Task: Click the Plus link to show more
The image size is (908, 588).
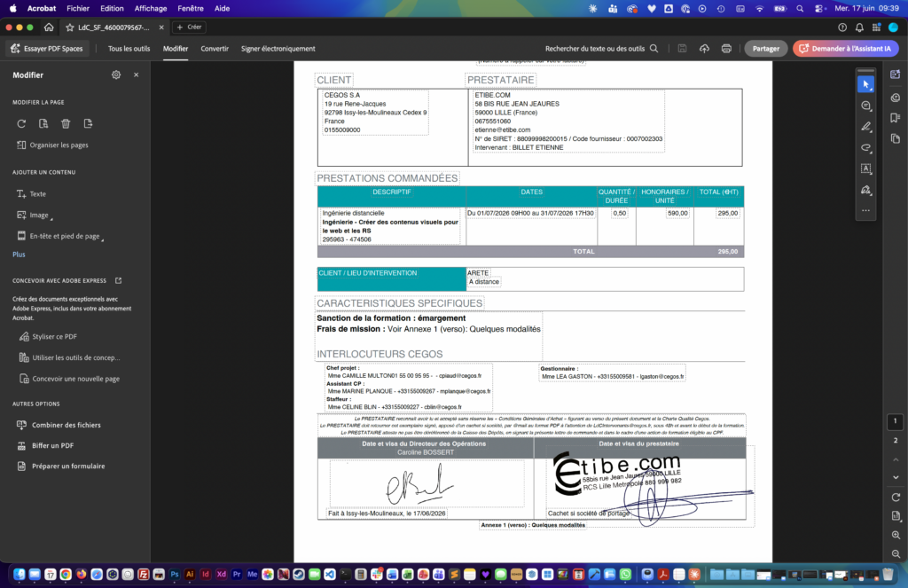Action: pyautogui.click(x=19, y=255)
